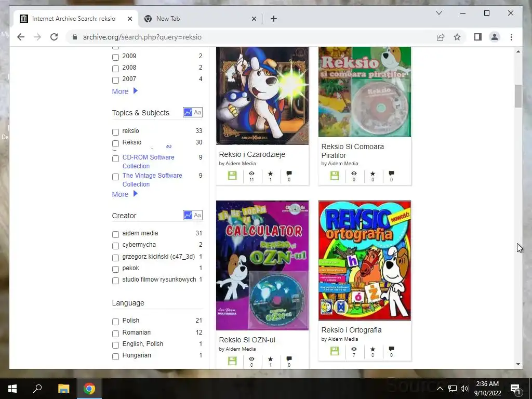The width and height of the screenshot is (532, 399).
Task: Switch Creator facet to chart sort view
Action: pyautogui.click(x=188, y=215)
